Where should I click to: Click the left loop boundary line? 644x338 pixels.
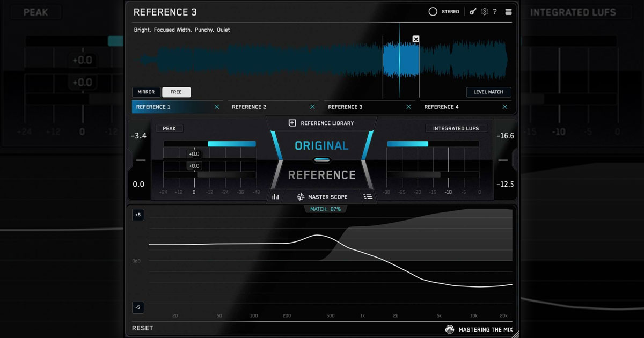coord(383,67)
